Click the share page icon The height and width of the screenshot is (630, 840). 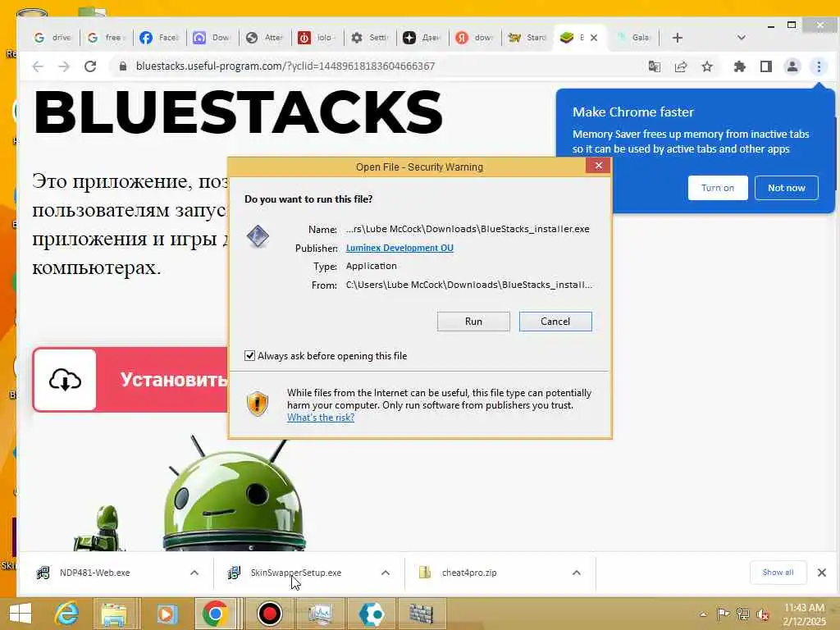click(681, 66)
